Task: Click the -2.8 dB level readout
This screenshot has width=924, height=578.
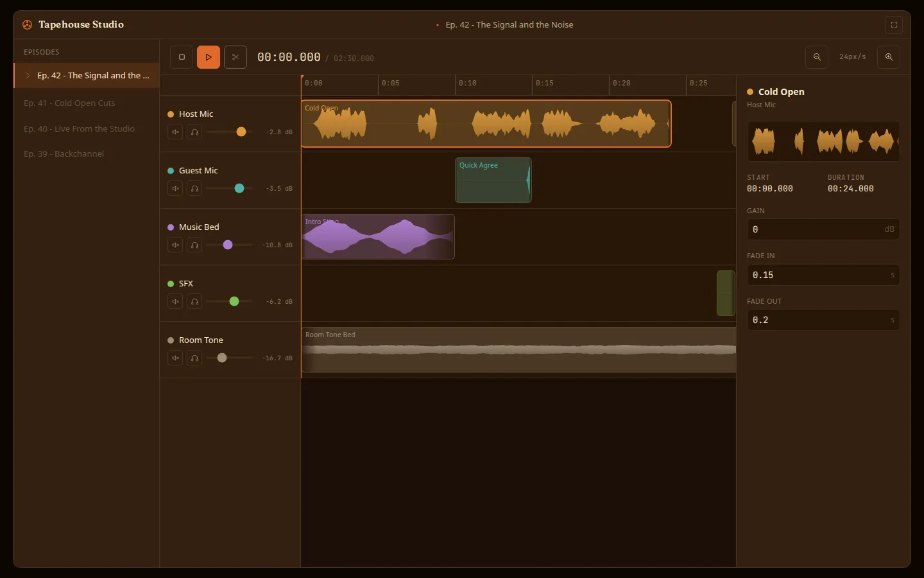Action: 279,132
